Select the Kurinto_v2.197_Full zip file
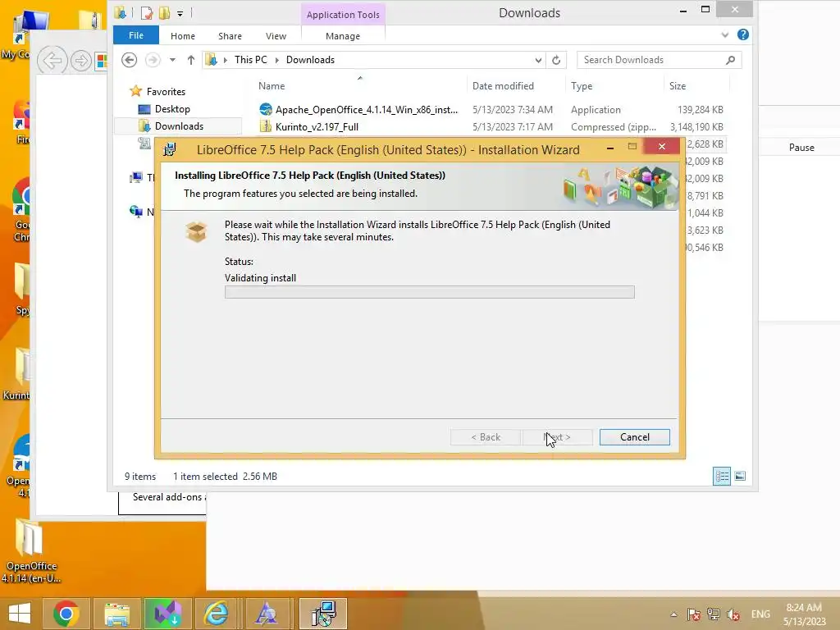This screenshot has height=630, width=840. [317, 127]
